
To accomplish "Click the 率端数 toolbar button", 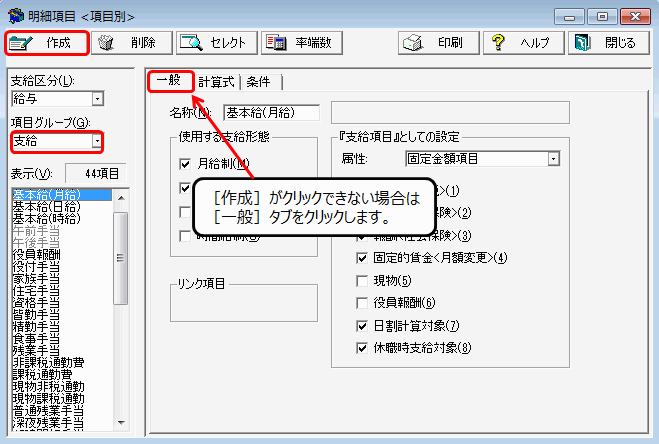I will point(303,43).
